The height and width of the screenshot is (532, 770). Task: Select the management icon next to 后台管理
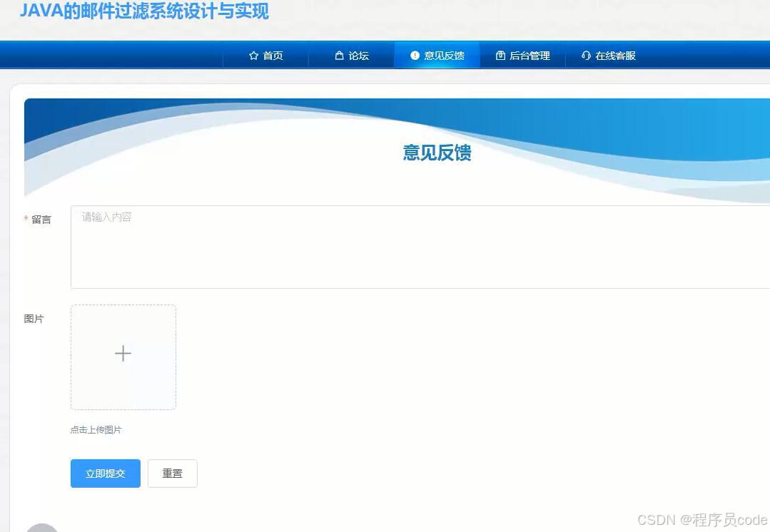(502, 56)
